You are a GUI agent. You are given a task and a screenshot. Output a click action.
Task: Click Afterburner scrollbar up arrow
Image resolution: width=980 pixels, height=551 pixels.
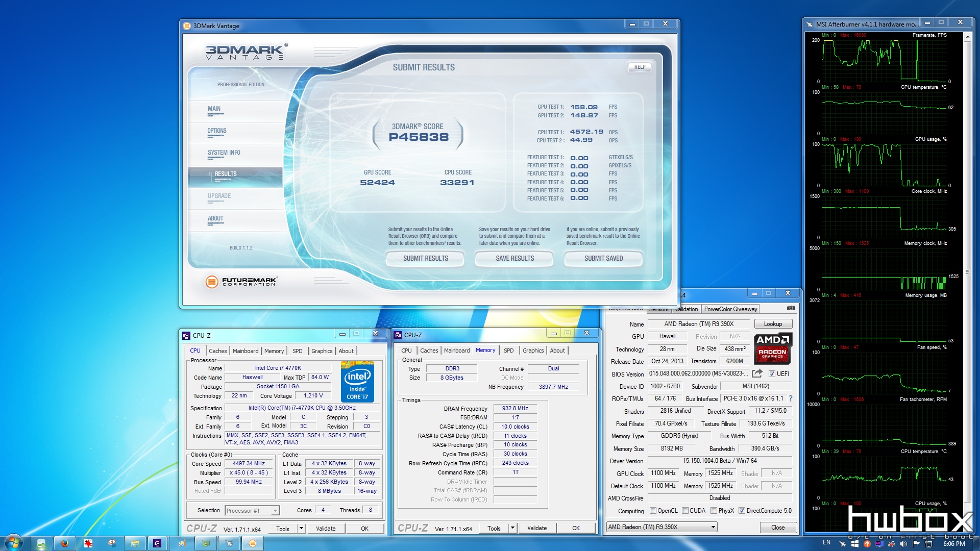click(x=967, y=36)
